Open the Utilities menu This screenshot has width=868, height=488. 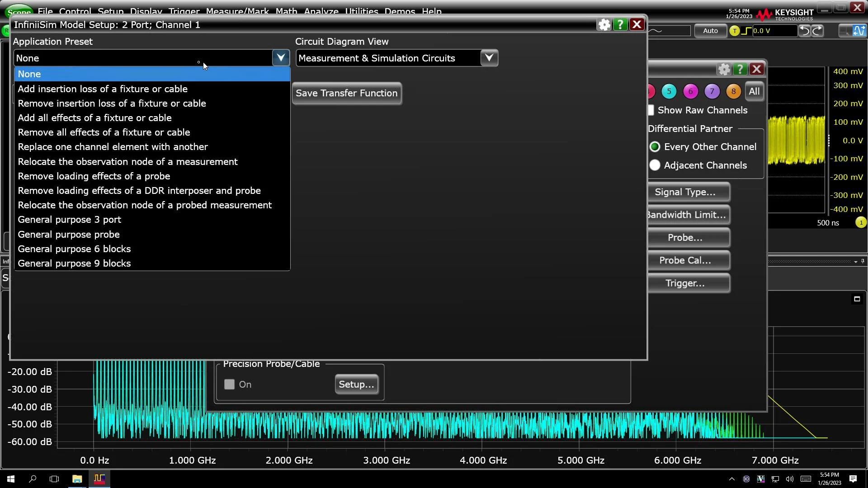click(x=362, y=11)
